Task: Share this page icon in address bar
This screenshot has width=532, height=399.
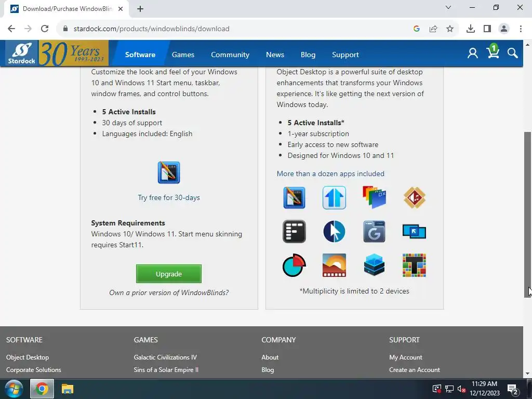Action: (x=433, y=29)
